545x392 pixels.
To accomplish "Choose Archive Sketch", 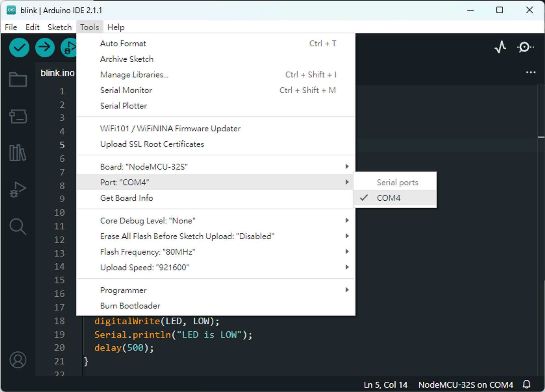I will [216, 59].
